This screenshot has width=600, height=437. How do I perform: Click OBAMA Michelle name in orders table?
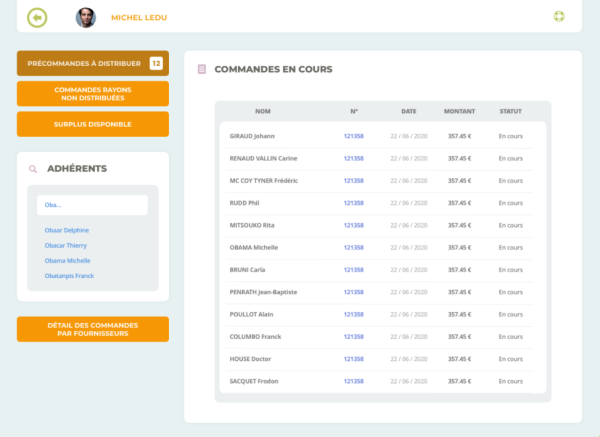tap(254, 248)
